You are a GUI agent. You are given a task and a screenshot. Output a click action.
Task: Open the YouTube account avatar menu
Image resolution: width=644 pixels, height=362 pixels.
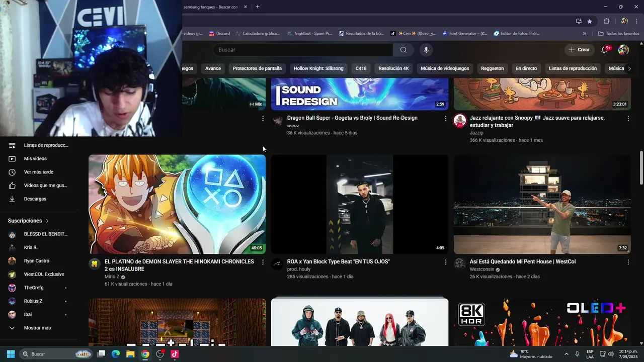click(x=623, y=50)
